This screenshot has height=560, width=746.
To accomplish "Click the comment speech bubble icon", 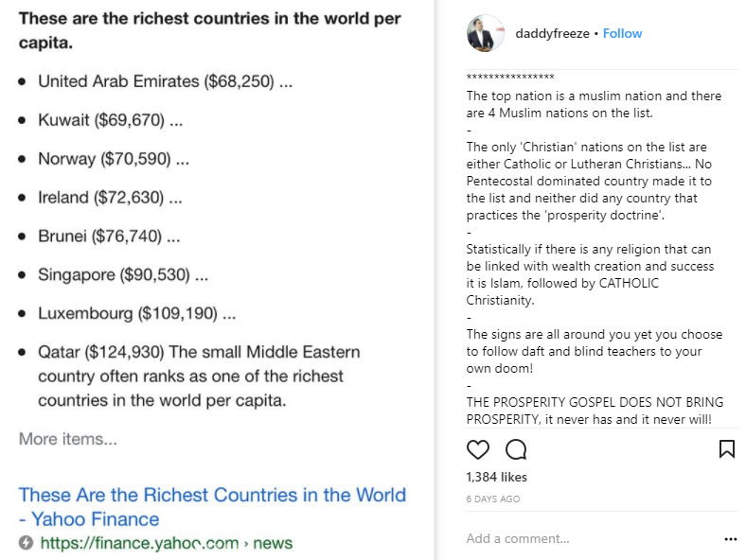I will point(516,448).
